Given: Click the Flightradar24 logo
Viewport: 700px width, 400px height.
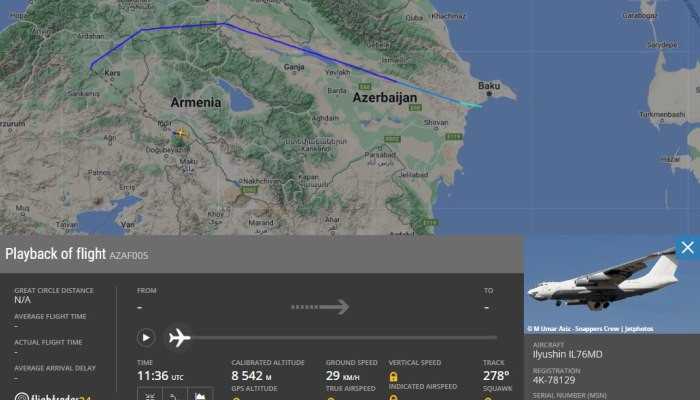Looking at the screenshot, I should (53, 396).
